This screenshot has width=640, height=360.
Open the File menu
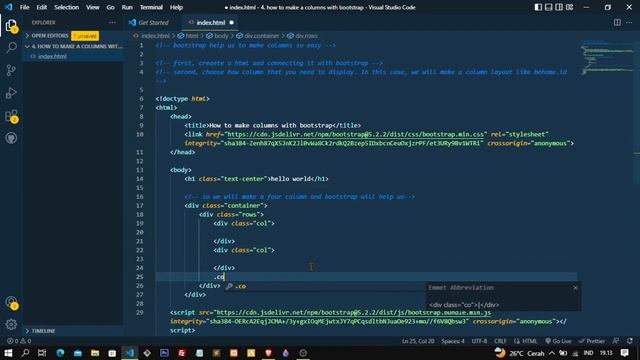(x=24, y=7)
